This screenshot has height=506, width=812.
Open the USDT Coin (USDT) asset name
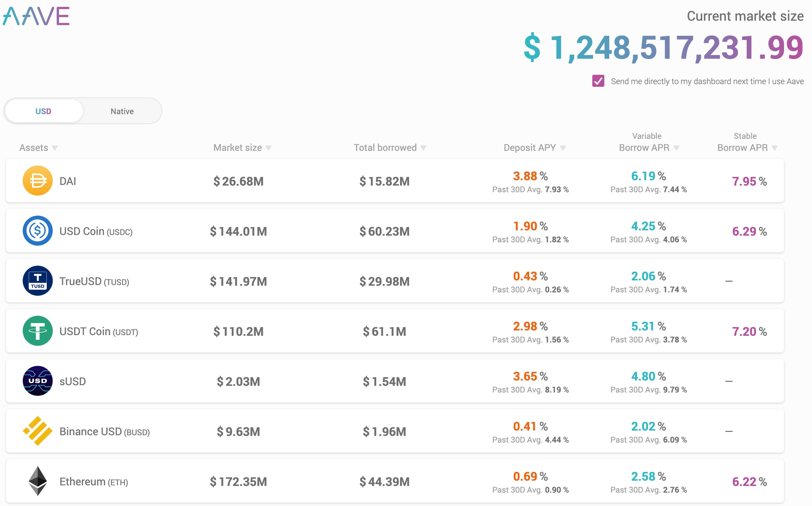99,331
